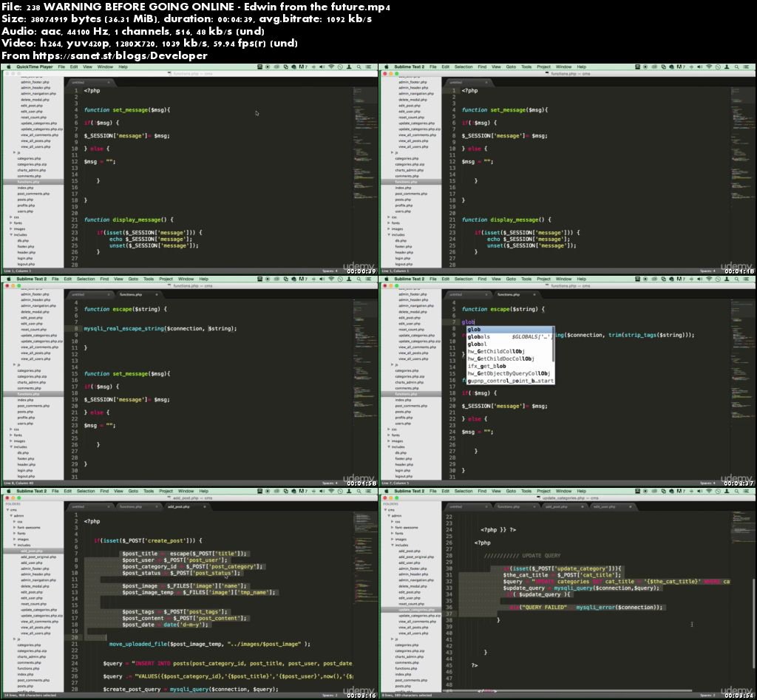Close functions.php tab in the 00:01:58 frame
Image resolution: width=757 pixels, height=700 pixels.
(157, 294)
